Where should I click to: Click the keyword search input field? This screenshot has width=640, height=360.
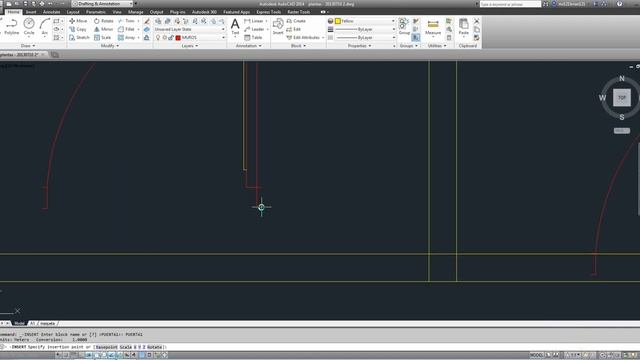click(x=510, y=4)
